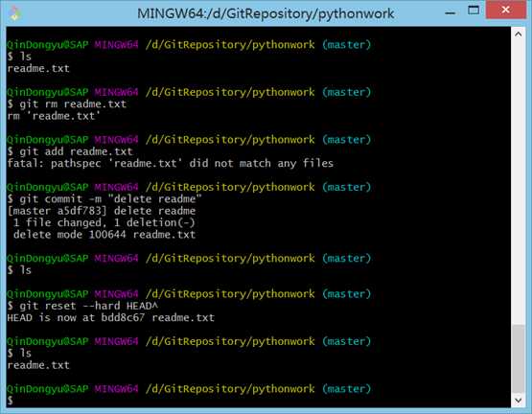Click the window title MINGW64:/d/GitRepository/pythonwork

266,13
